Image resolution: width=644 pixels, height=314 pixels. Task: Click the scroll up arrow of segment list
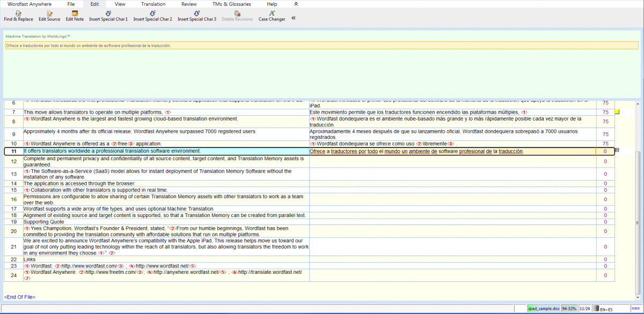coord(638,103)
